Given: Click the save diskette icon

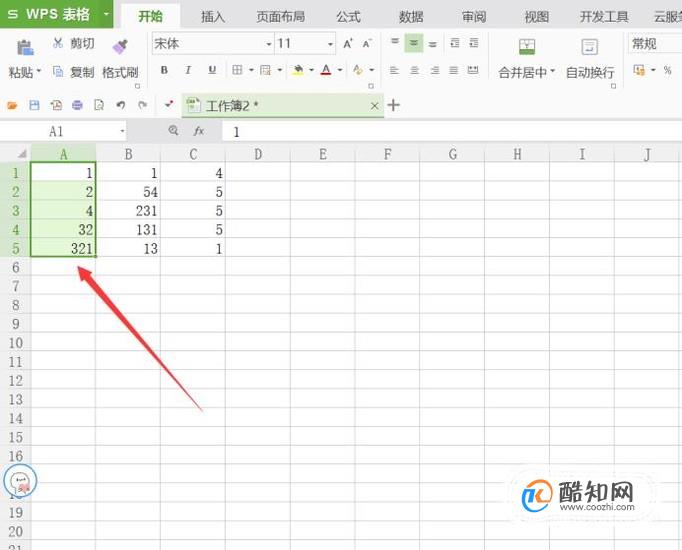Looking at the screenshot, I should pyautogui.click(x=34, y=105).
